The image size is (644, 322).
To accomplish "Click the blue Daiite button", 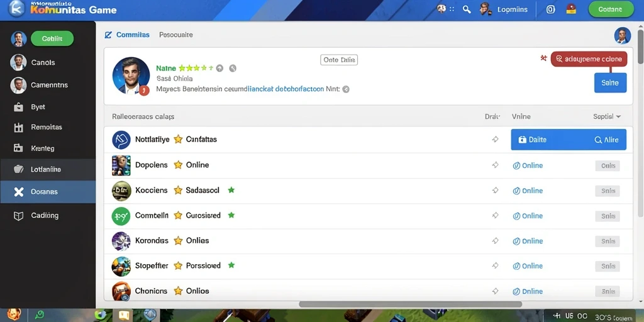I will point(532,140).
